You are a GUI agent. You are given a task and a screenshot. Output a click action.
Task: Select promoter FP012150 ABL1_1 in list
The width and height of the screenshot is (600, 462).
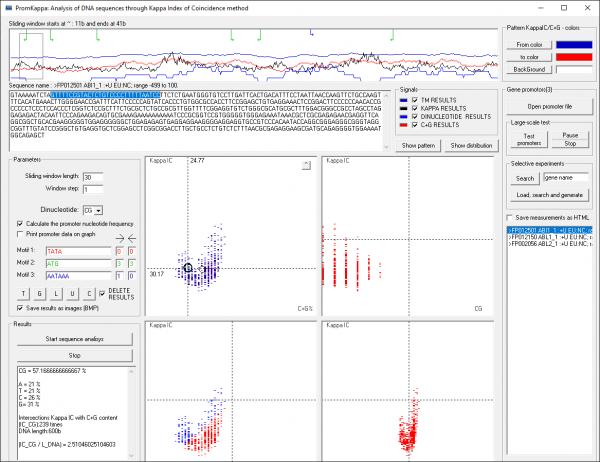point(549,237)
